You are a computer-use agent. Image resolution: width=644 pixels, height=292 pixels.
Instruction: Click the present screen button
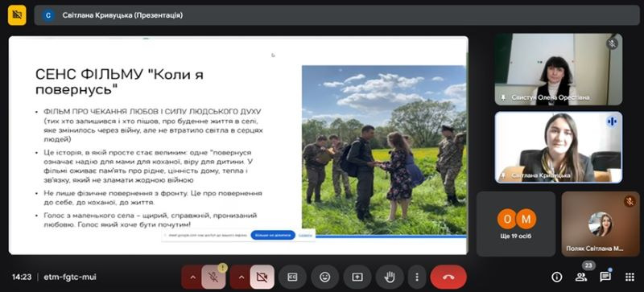pyautogui.click(x=357, y=278)
